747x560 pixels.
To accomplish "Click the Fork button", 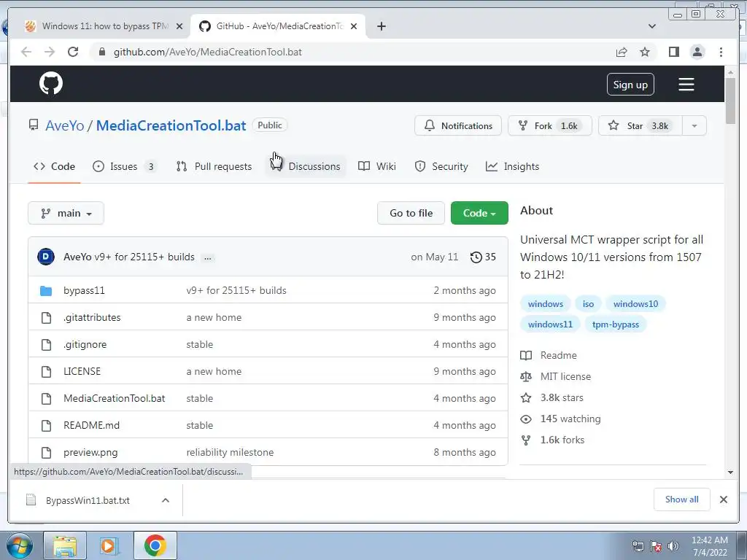I will 550,125.
